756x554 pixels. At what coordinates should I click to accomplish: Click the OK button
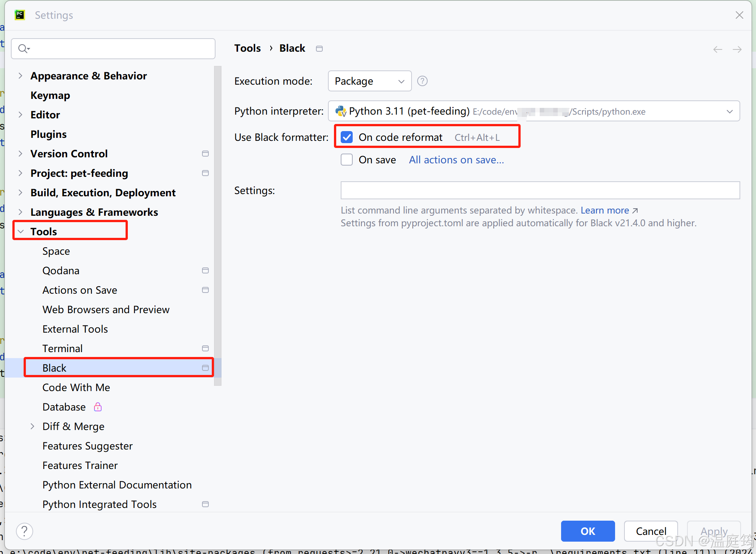pyautogui.click(x=587, y=531)
